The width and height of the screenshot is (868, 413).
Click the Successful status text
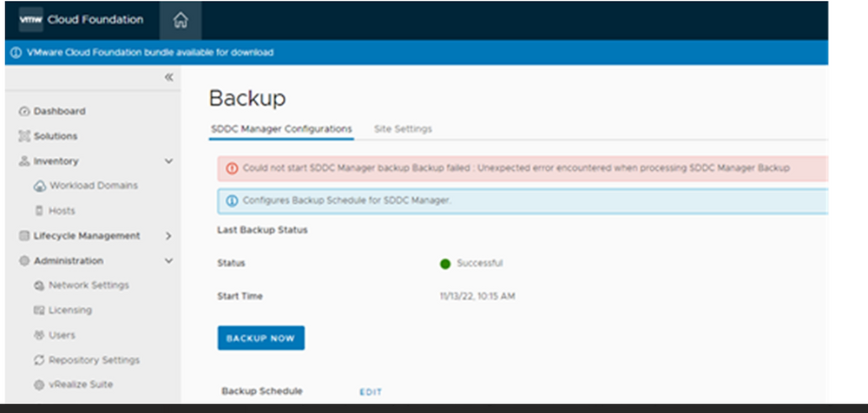pyautogui.click(x=480, y=264)
